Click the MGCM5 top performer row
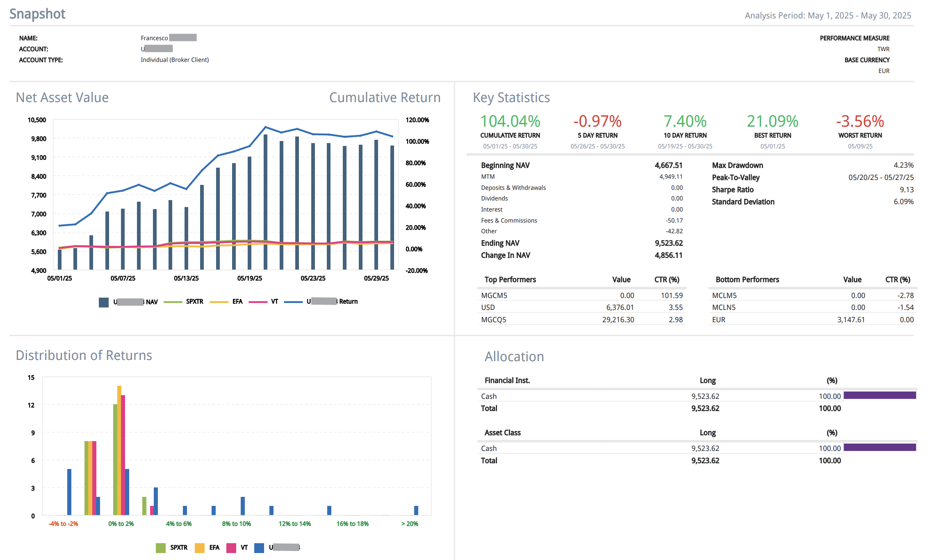 tap(494, 295)
